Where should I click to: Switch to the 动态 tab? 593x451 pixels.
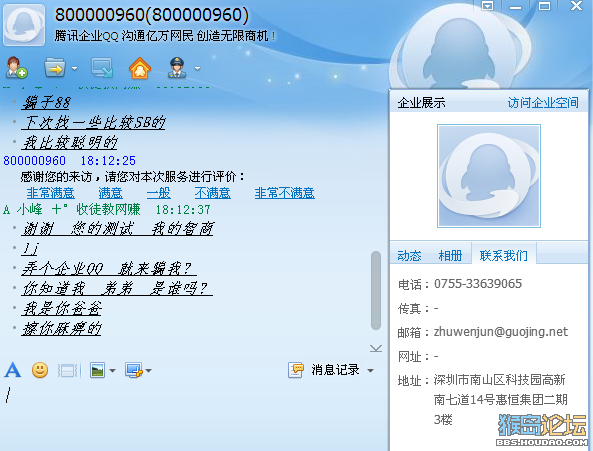click(409, 256)
